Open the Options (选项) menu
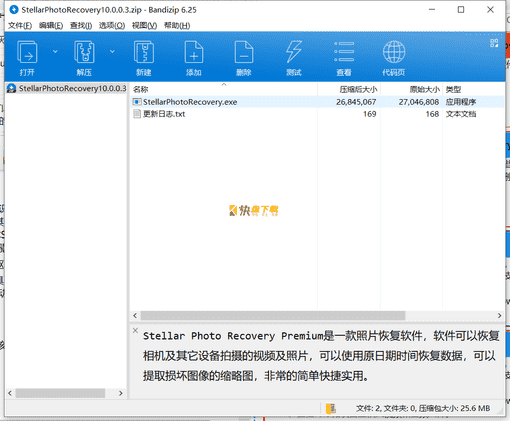 click(112, 25)
